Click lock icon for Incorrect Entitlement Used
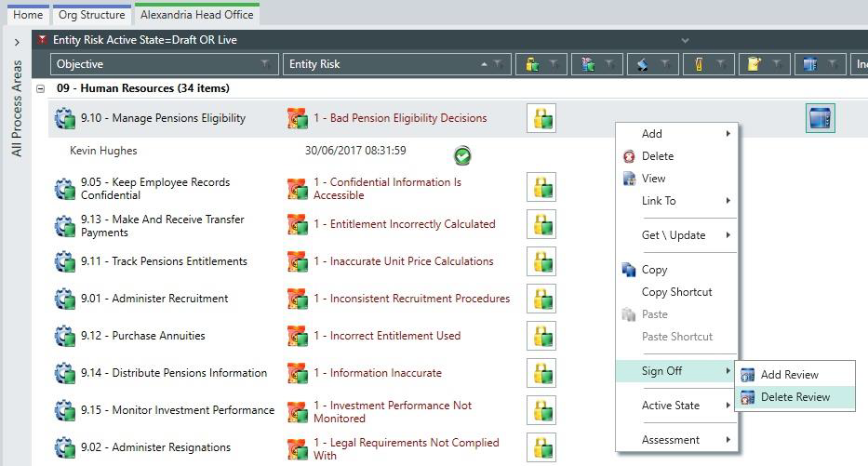Viewport: 868px width, 466px height. [x=541, y=336]
